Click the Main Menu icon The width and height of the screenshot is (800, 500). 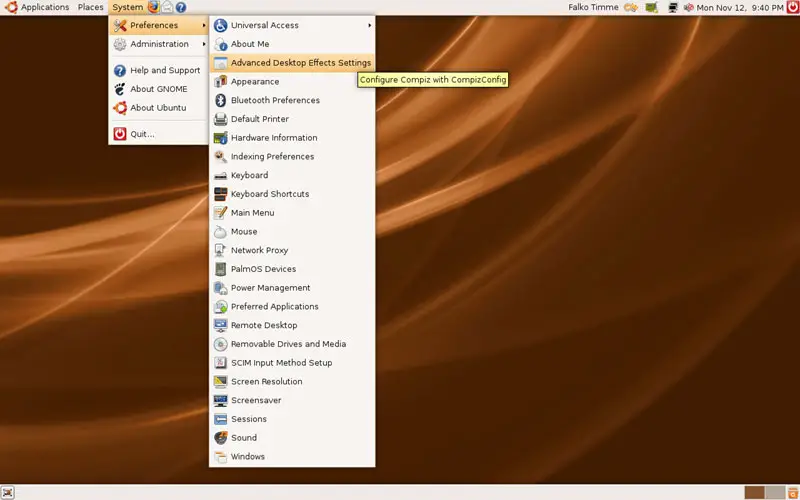coord(220,213)
